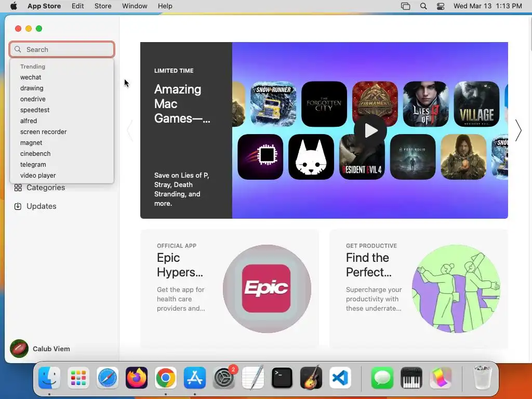
Task: Launch Terminal from the Dock
Action: point(282,378)
